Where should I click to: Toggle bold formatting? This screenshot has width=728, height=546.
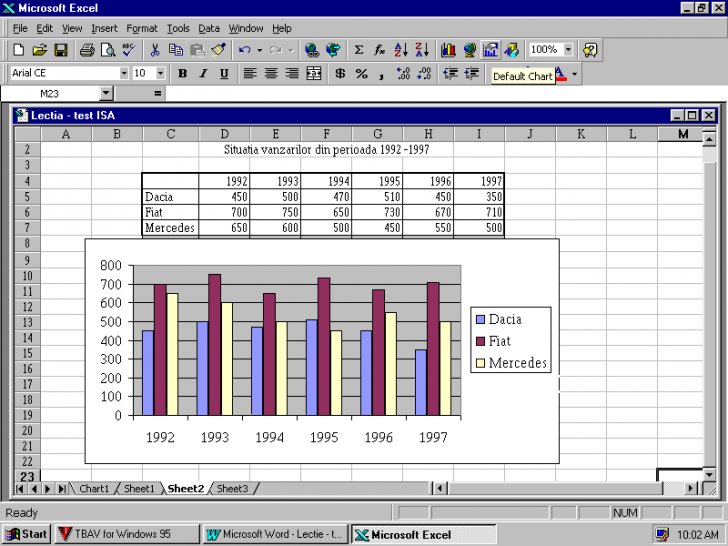pos(182,73)
